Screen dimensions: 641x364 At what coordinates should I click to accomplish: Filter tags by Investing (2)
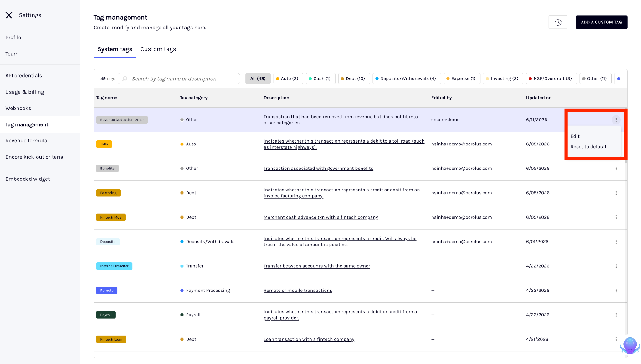pyautogui.click(x=503, y=79)
